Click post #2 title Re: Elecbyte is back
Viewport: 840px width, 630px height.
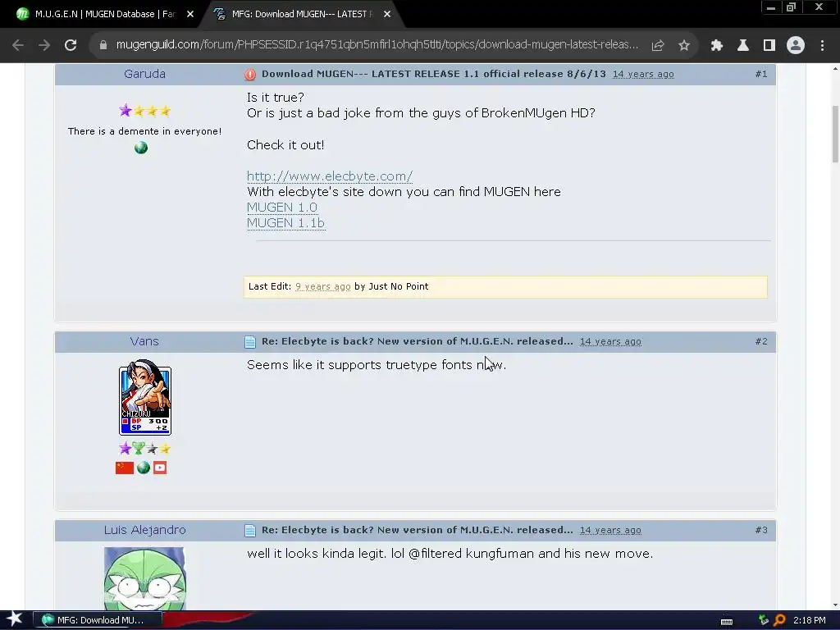point(418,341)
